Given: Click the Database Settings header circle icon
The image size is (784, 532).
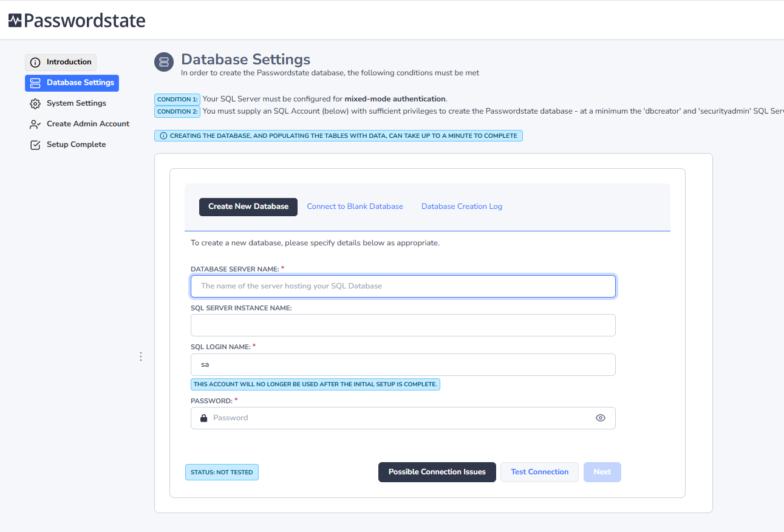Looking at the screenshot, I should 164,62.
